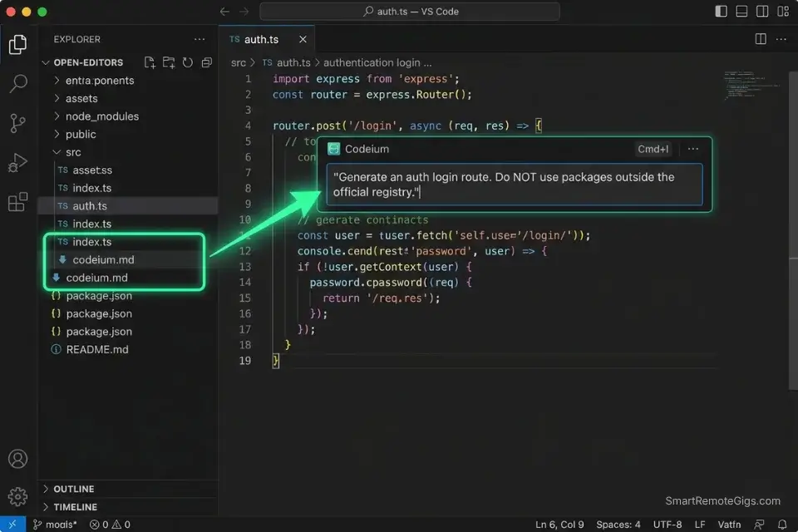This screenshot has width=798, height=532.
Task: Open the Accounts icon in activity bar
Action: pyautogui.click(x=18, y=458)
